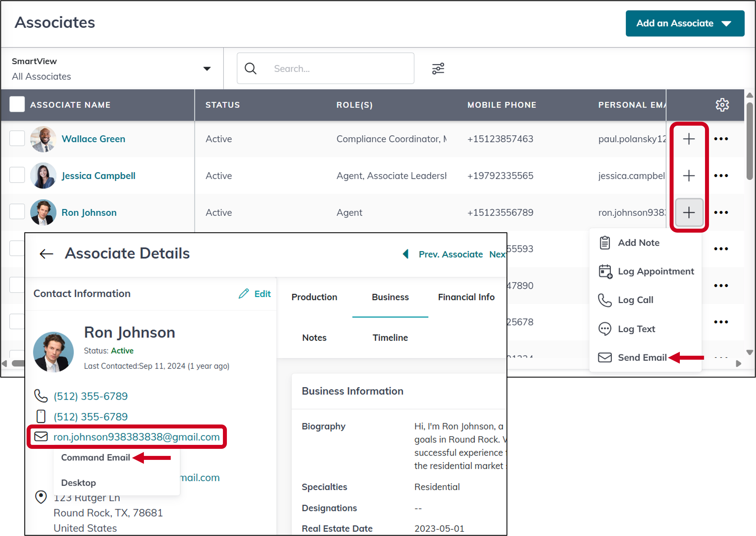The height and width of the screenshot is (536, 756).
Task: Switch to the Notes tab
Action: [x=314, y=338]
